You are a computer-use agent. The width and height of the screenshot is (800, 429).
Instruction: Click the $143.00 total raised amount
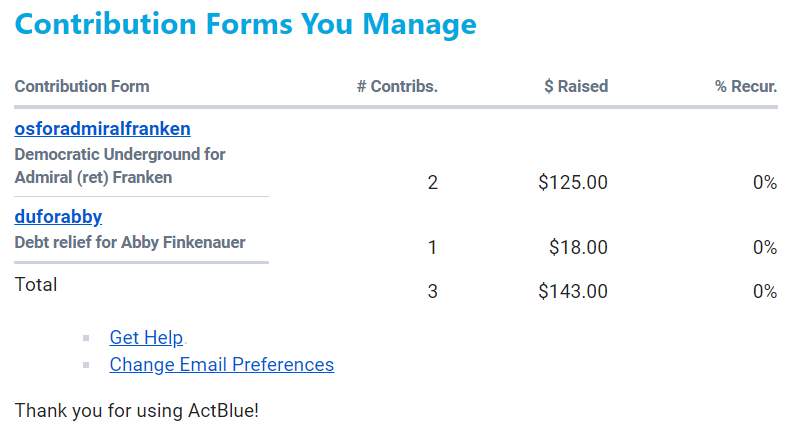tap(572, 291)
